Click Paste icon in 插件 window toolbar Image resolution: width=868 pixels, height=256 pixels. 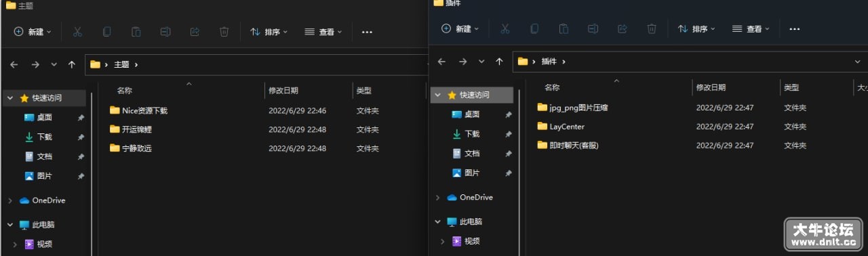coord(564,28)
